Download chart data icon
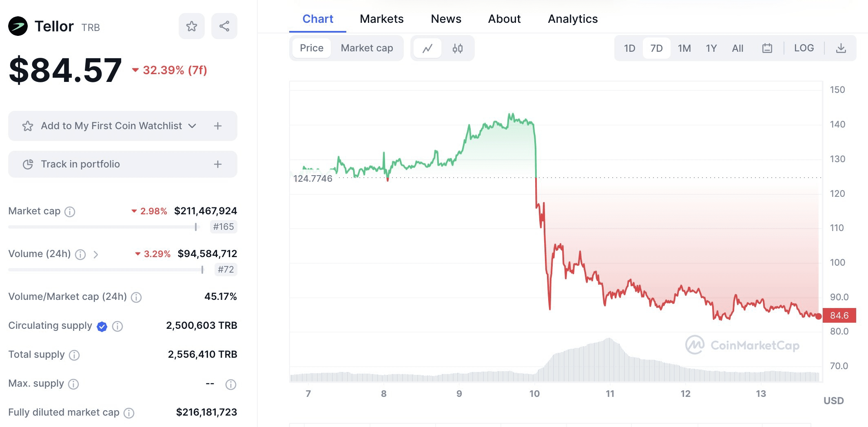Viewport: 868px width, 427px height. click(x=841, y=48)
